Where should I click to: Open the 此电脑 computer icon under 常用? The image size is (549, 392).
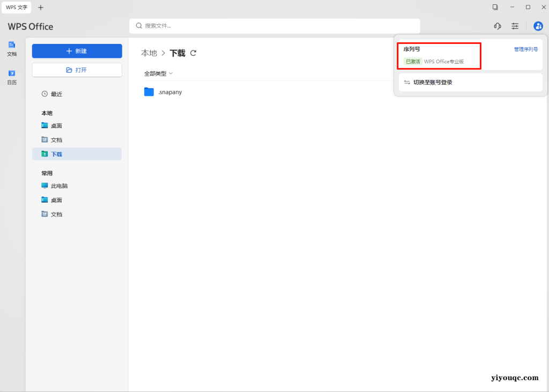[56, 186]
